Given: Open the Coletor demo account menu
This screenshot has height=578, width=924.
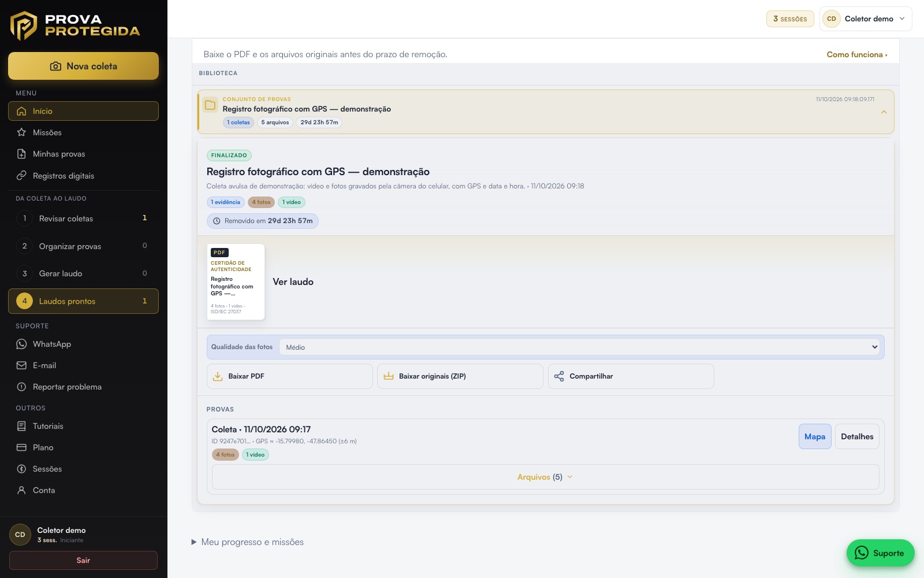Looking at the screenshot, I should coord(866,18).
